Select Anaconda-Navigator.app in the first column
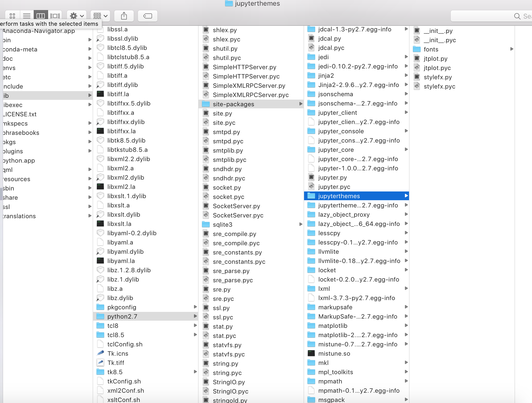532x403 pixels. click(39, 31)
